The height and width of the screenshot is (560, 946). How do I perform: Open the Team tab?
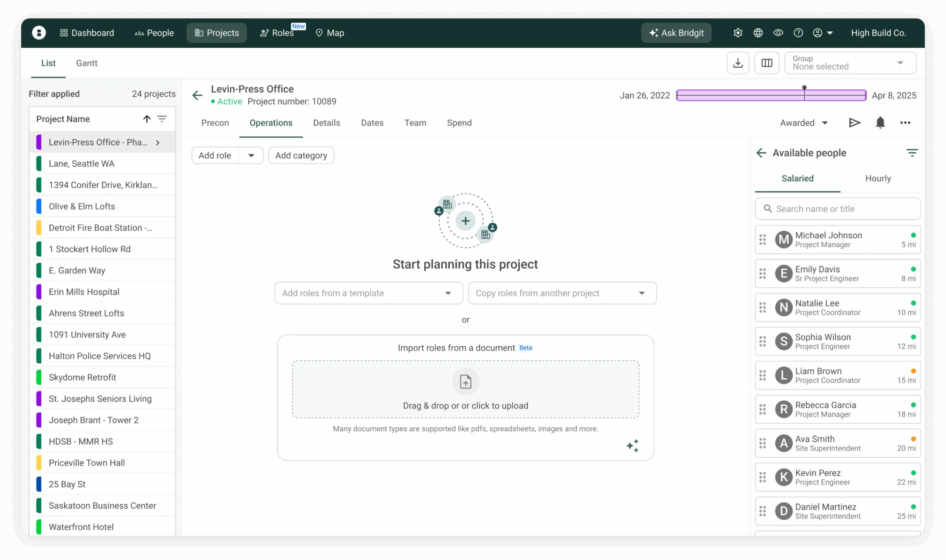[x=415, y=123]
